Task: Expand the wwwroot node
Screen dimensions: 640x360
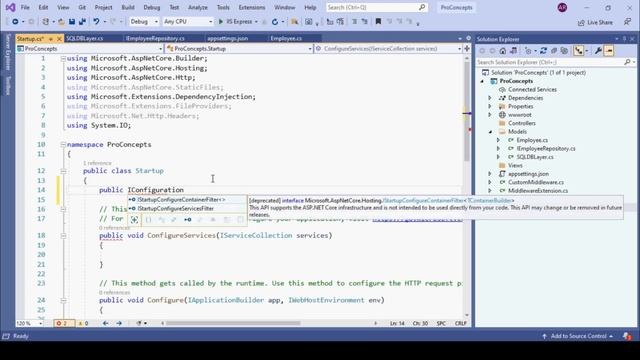Action: click(x=490, y=115)
